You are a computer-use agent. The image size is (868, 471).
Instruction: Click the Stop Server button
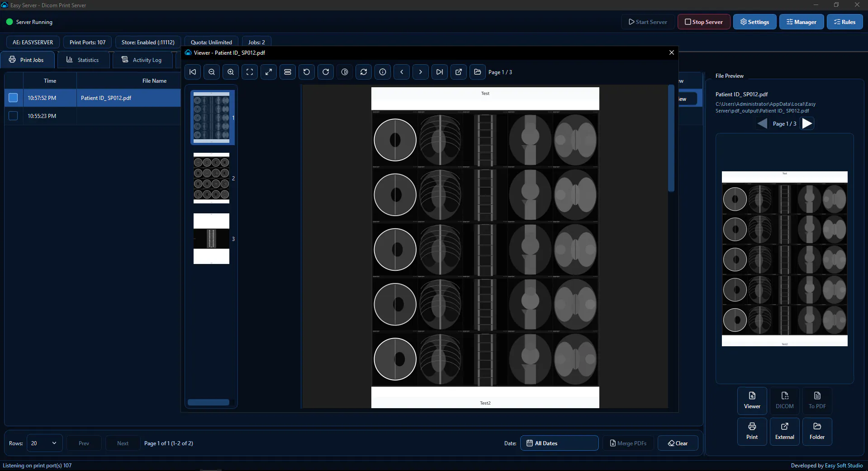703,22
